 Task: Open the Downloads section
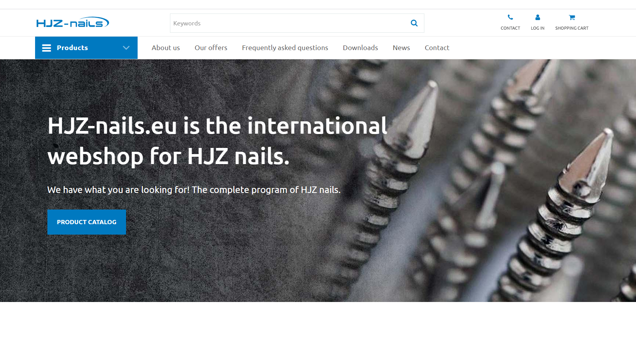click(360, 48)
